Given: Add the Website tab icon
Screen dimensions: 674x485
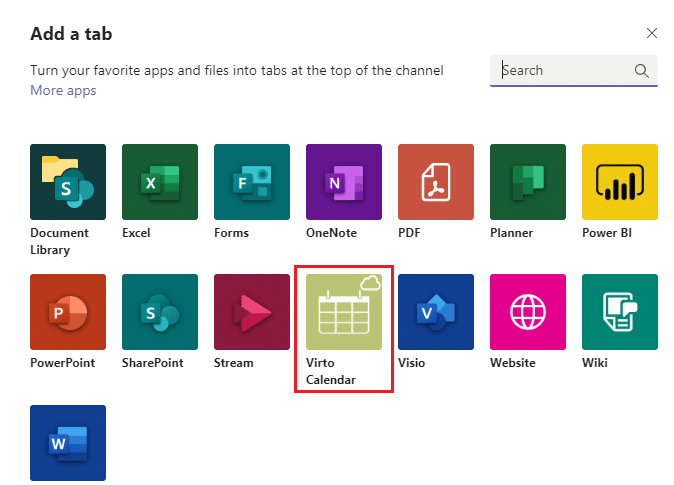Looking at the screenshot, I should pos(528,312).
